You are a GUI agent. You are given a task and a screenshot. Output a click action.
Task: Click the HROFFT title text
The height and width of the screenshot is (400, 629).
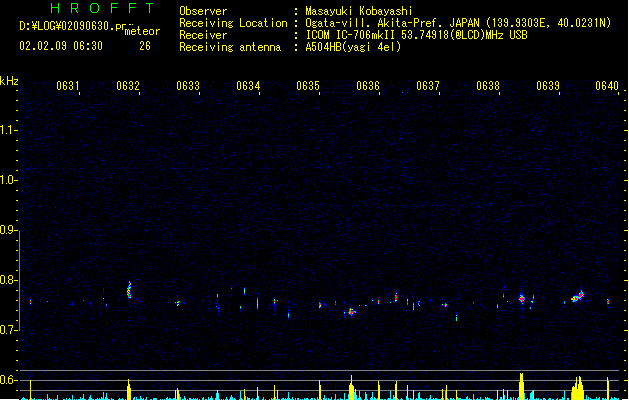[102, 8]
